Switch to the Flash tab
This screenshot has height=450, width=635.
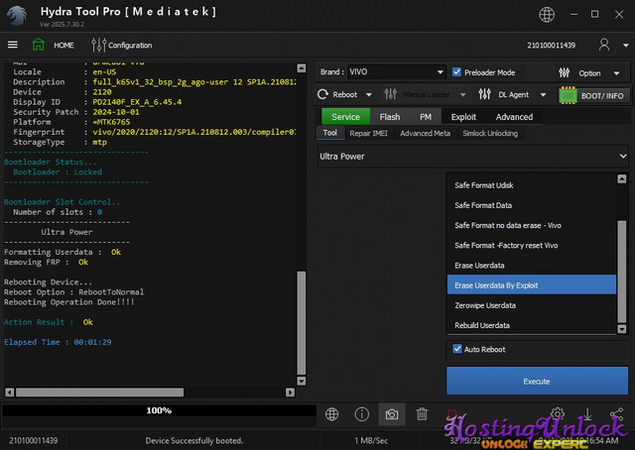389,117
